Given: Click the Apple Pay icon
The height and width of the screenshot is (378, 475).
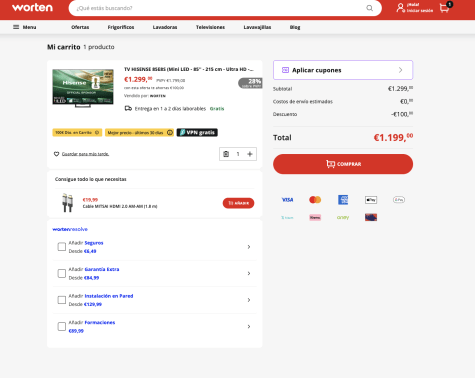Looking at the screenshot, I should coord(371,200).
